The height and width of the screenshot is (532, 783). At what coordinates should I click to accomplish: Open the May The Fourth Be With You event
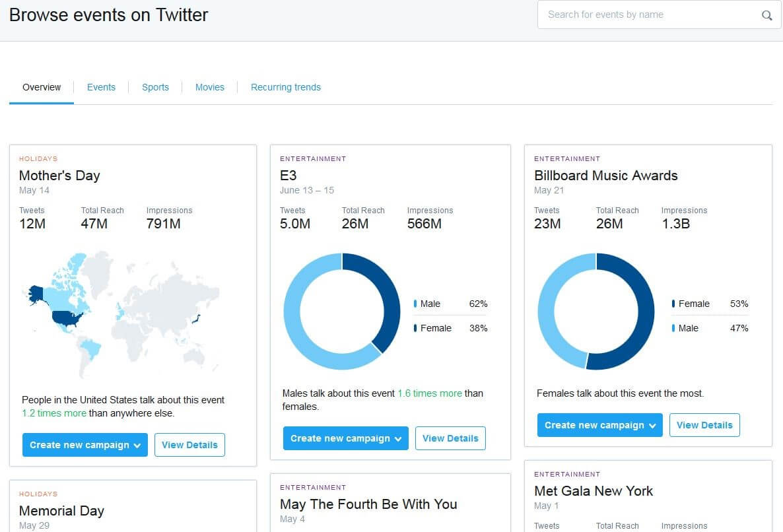(368, 504)
